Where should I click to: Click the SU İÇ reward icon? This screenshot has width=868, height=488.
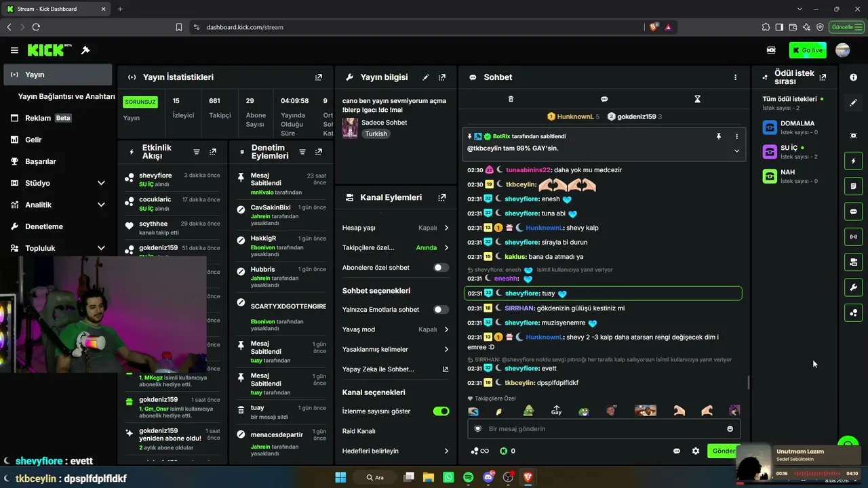pyautogui.click(x=770, y=152)
